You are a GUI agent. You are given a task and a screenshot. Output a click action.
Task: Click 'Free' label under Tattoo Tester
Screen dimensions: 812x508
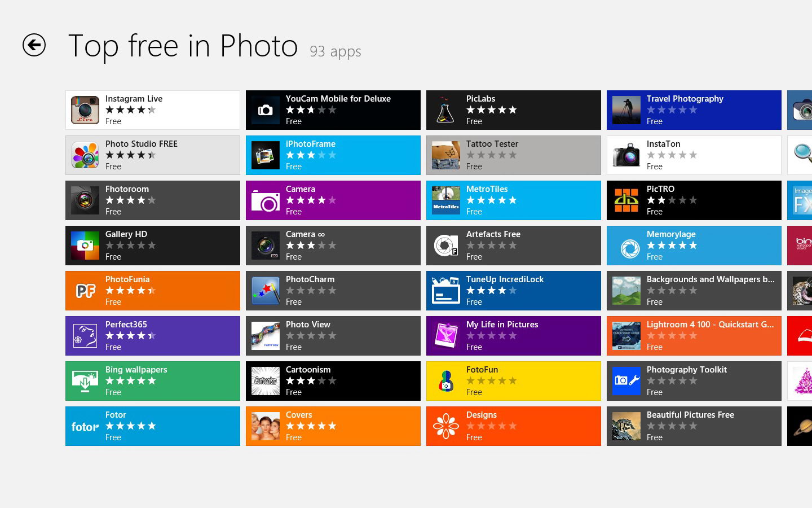coord(474,167)
